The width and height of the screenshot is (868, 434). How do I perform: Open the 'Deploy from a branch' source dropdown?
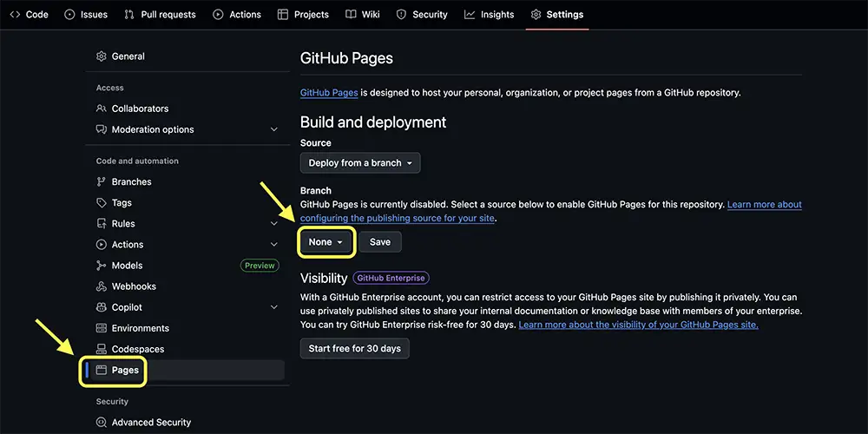tap(360, 163)
